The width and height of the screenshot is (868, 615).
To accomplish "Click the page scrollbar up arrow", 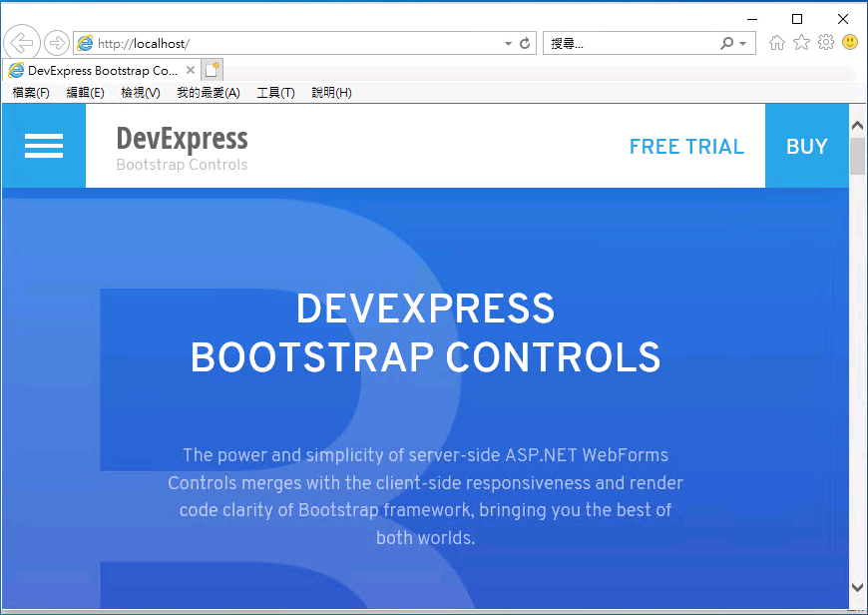I will (857, 125).
